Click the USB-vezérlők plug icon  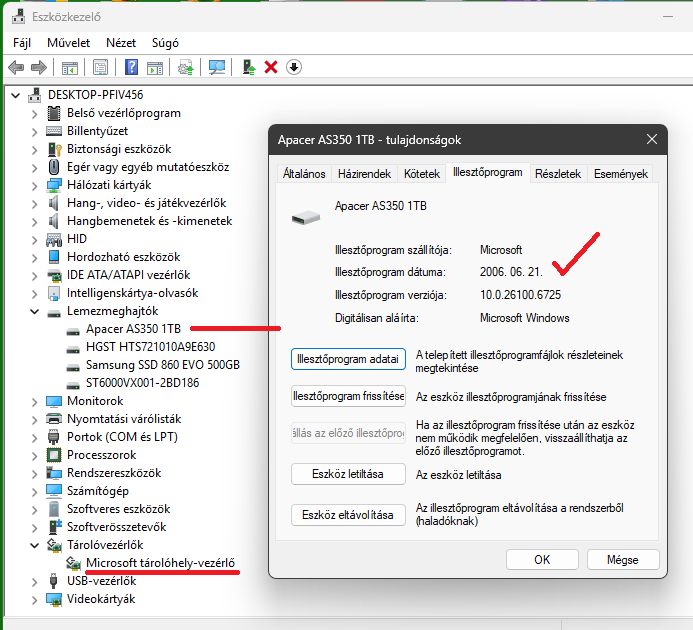tap(54, 581)
